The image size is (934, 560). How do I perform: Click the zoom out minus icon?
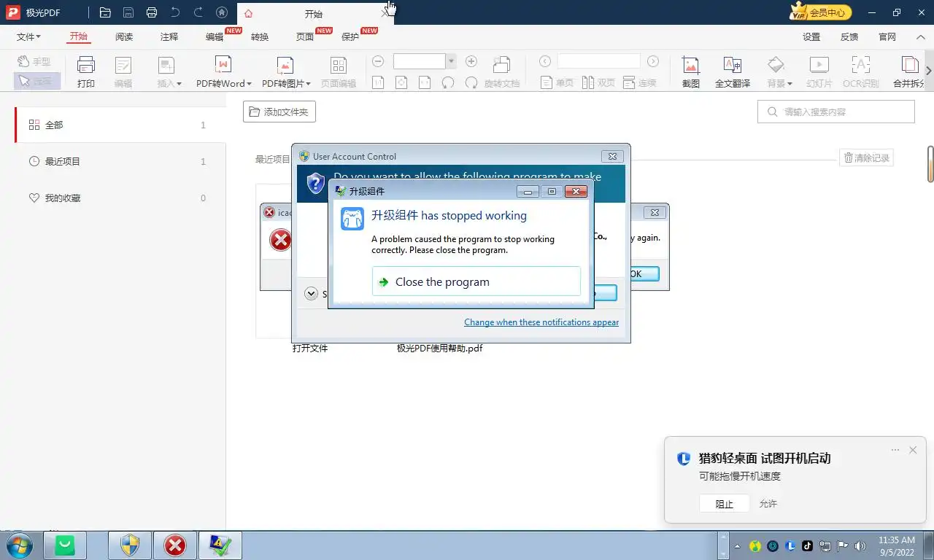point(378,62)
